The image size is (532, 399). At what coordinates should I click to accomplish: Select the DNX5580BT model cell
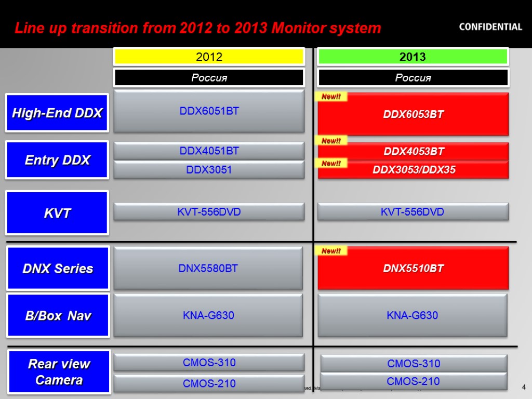click(208, 268)
